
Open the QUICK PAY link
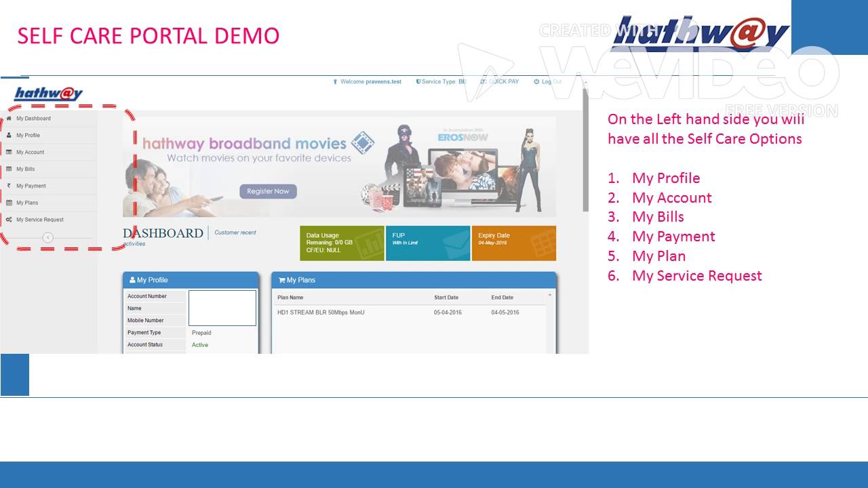[x=500, y=81]
